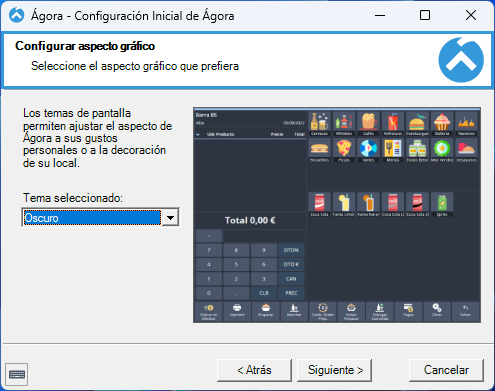
Task: Collapse the Uds Producto chevron in preview
Action: tap(198, 134)
